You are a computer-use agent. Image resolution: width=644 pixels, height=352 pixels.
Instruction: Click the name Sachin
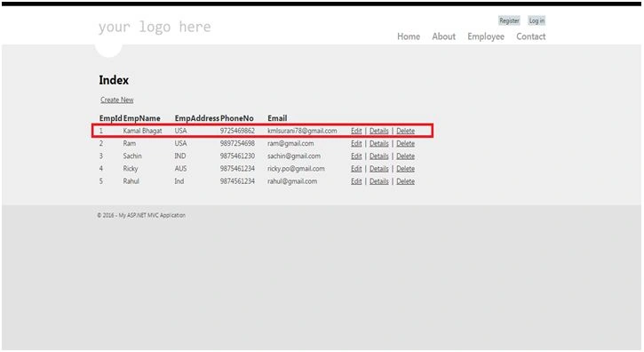pyautogui.click(x=132, y=156)
